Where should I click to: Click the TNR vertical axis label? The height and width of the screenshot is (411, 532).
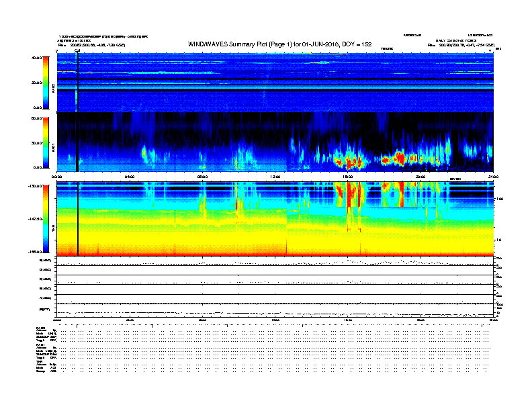tap(53, 228)
